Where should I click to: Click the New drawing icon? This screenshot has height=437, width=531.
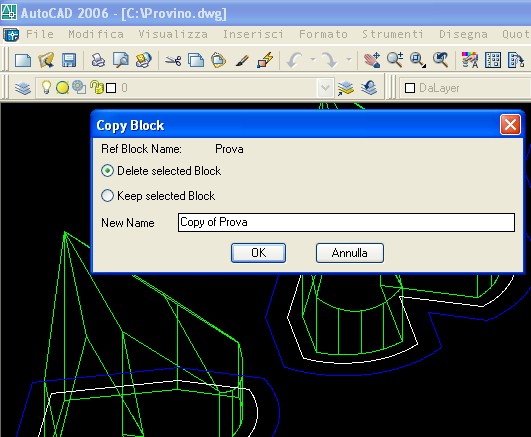pyautogui.click(x=23, y=61)
